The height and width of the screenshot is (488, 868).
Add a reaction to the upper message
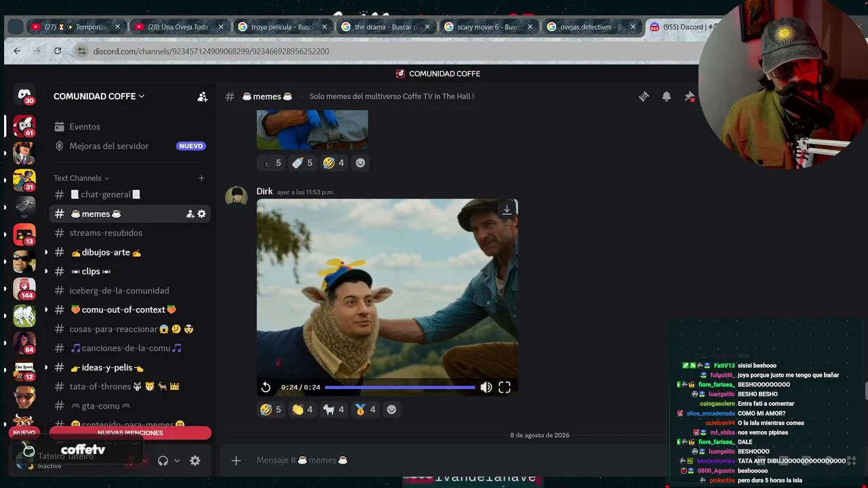tap(360, 163)
